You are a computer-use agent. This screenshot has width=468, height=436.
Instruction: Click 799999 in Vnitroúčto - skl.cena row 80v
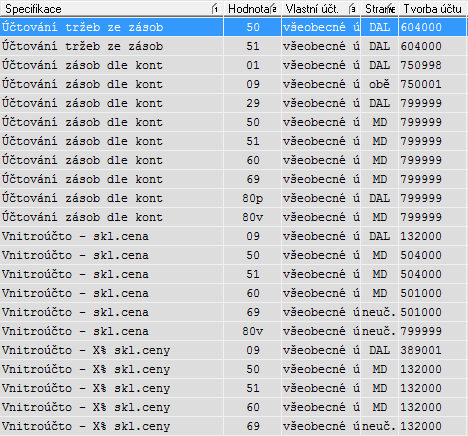(421, 331)
